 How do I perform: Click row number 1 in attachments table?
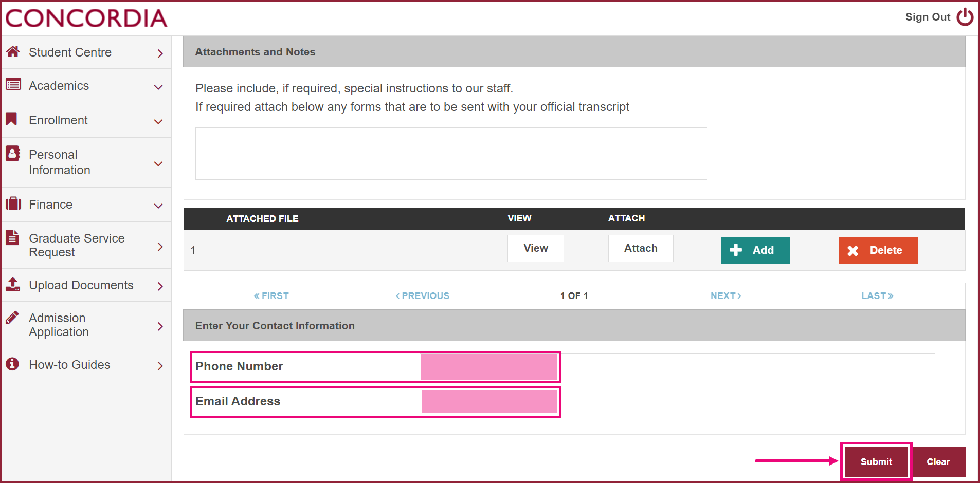(193, 250)
